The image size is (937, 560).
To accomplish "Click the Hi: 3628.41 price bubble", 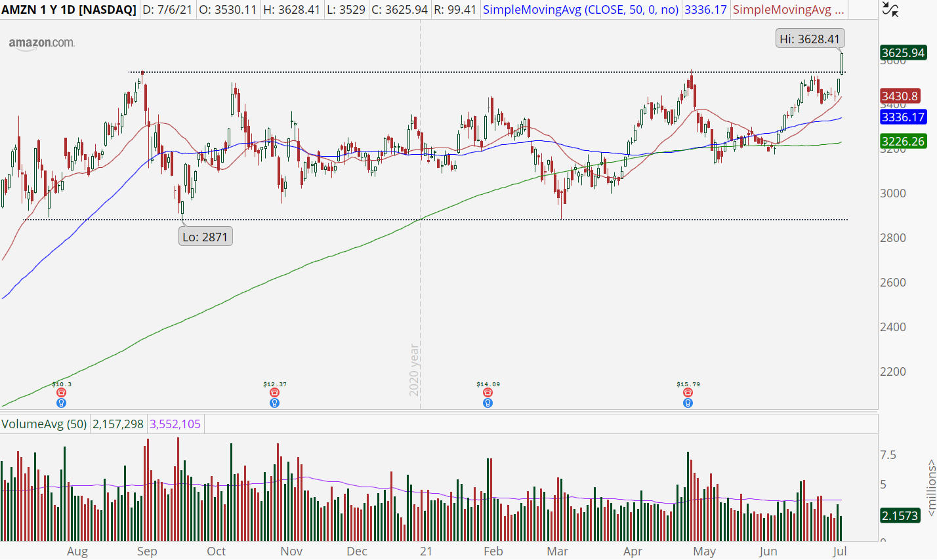I will 809,39.
